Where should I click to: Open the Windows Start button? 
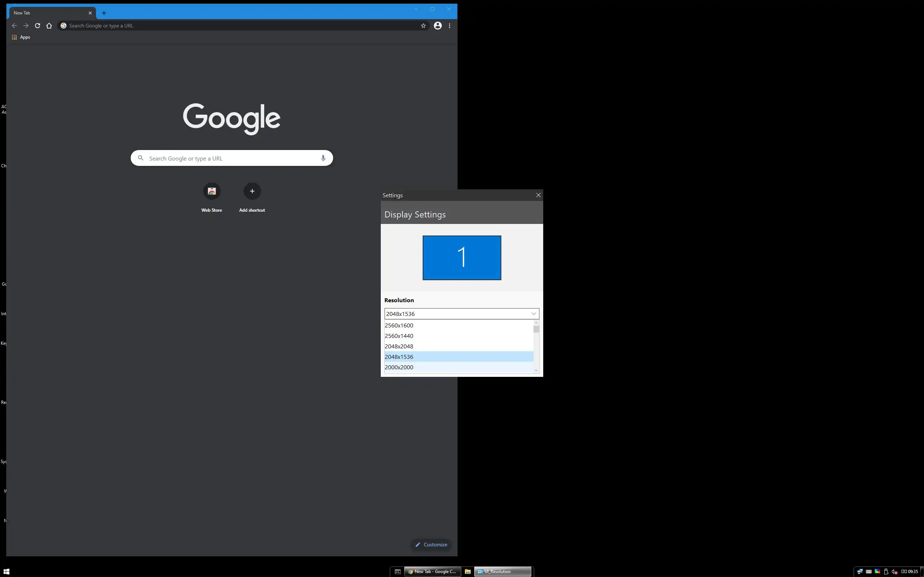[6, 571]
